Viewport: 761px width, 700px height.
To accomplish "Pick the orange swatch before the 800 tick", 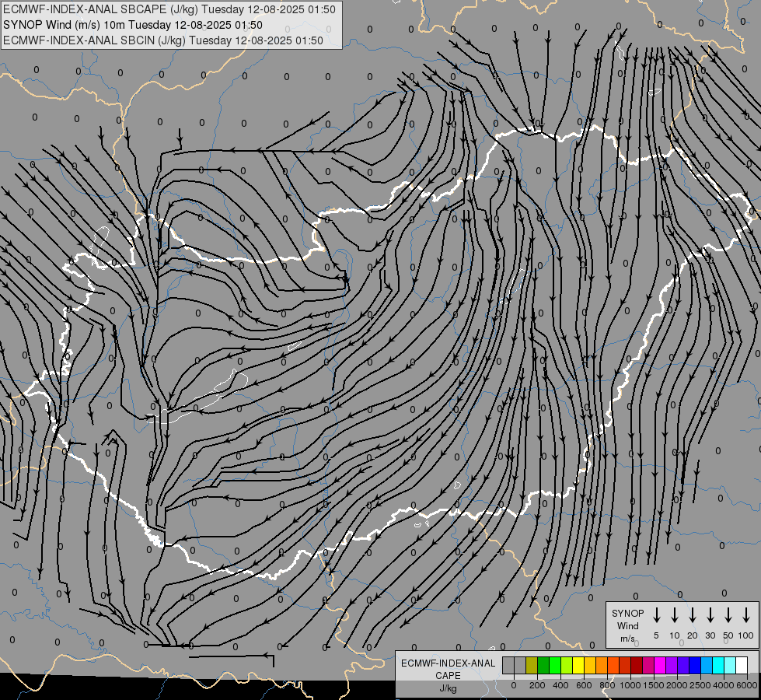I will (x=602, y=666).
